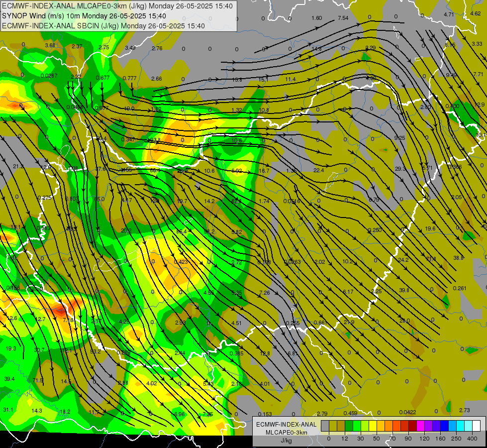Click the map value '0.777'
This screenshot has height=448, width=487.
(129, 78)
